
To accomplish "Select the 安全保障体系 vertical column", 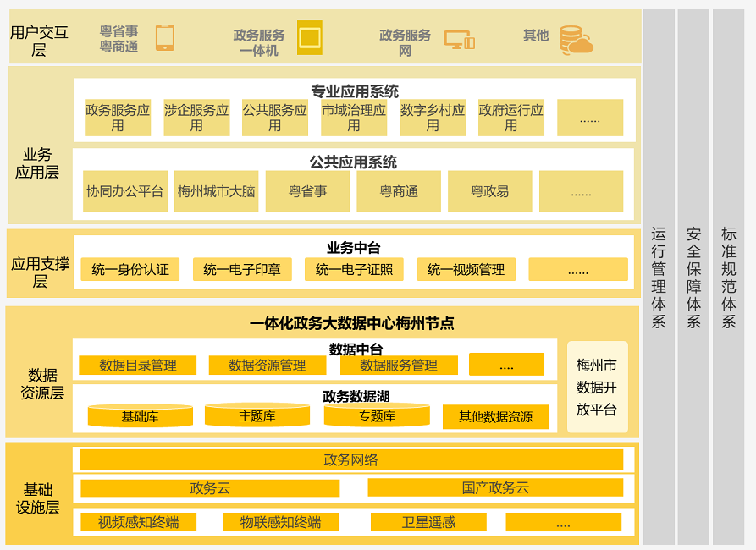I will [693, 277].
